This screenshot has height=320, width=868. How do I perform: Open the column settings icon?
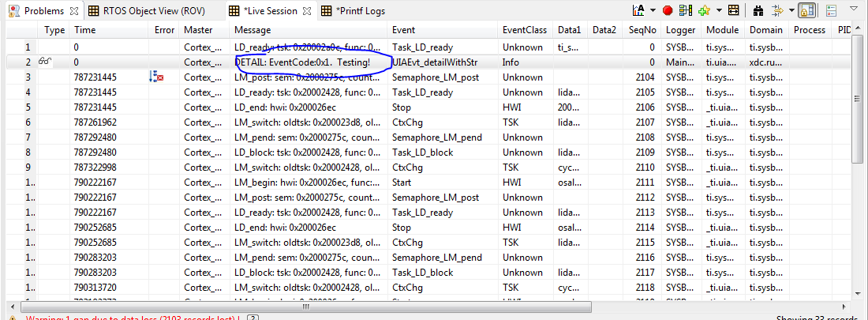click(832, 10)
